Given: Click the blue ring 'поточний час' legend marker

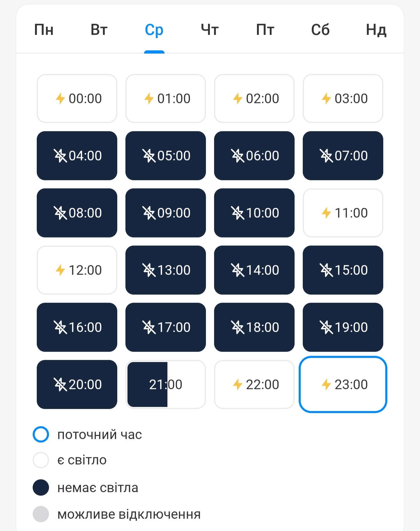Looking at the screenshot, I should tap(41, 434).
